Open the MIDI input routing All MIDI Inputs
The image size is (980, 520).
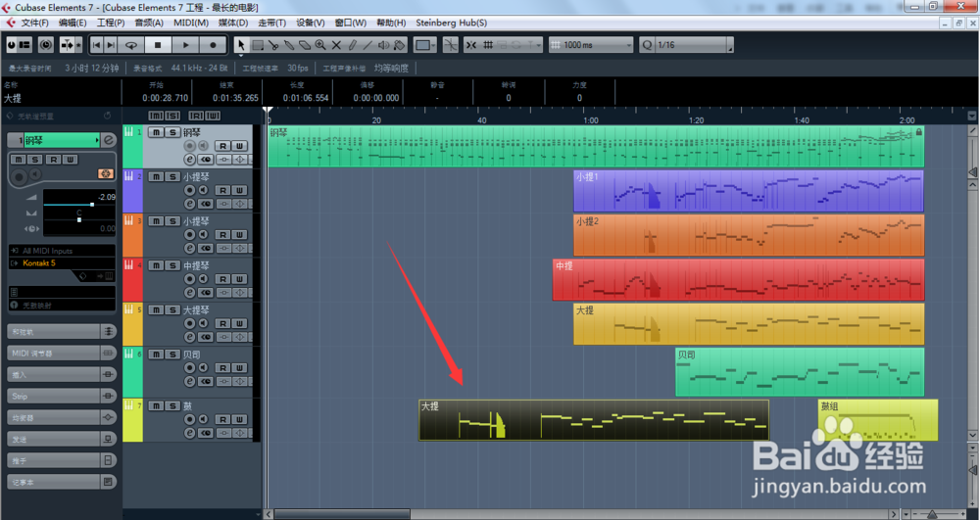(x=62, y=251)
